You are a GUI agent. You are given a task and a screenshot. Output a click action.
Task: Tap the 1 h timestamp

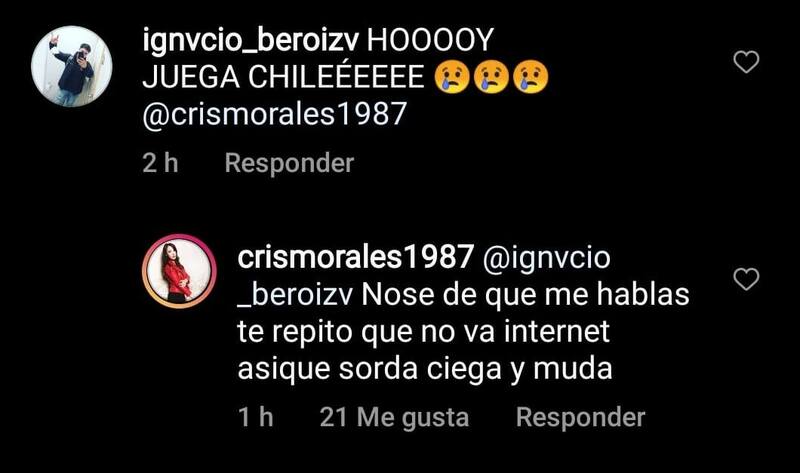256,417
